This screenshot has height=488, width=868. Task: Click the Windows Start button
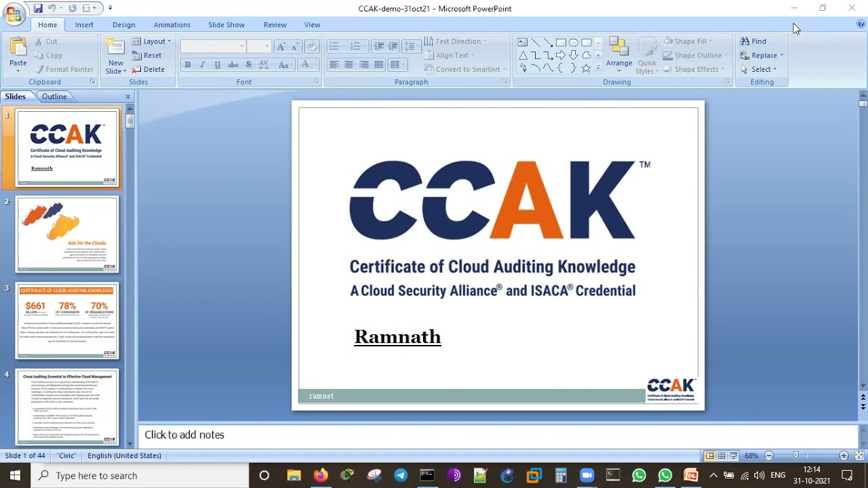(x=15, y=476)
